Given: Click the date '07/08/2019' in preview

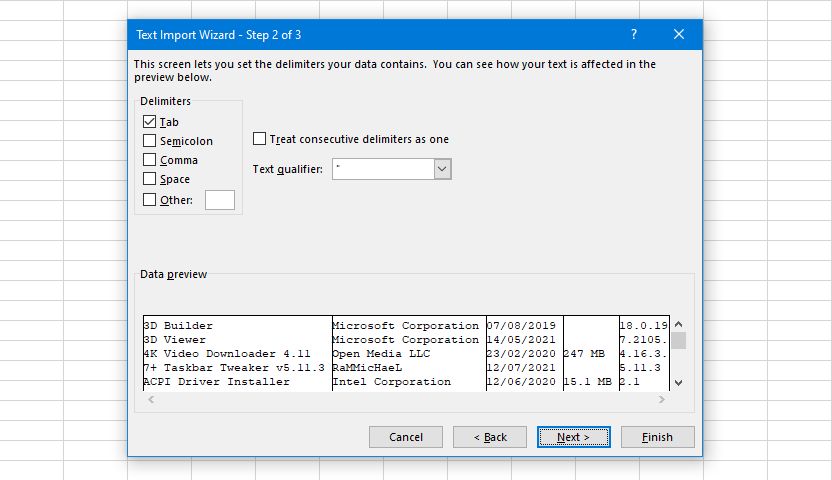Looking at the screenshot, I should (521, 326).
